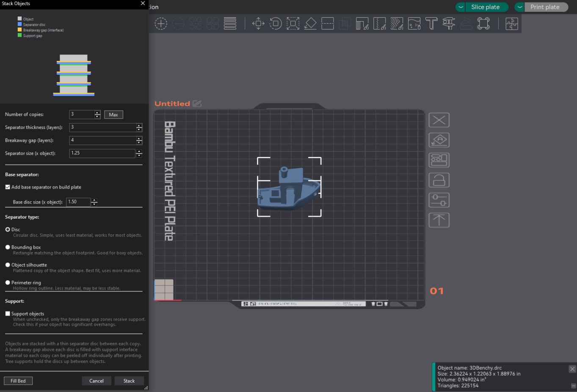Click the plate lock icon
This screenshot has width=577, height=392.
[439, 180]
